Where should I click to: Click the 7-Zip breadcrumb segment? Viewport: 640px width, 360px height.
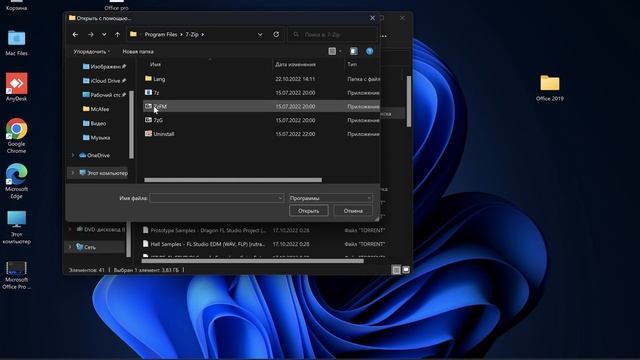[x=192, y=35]
